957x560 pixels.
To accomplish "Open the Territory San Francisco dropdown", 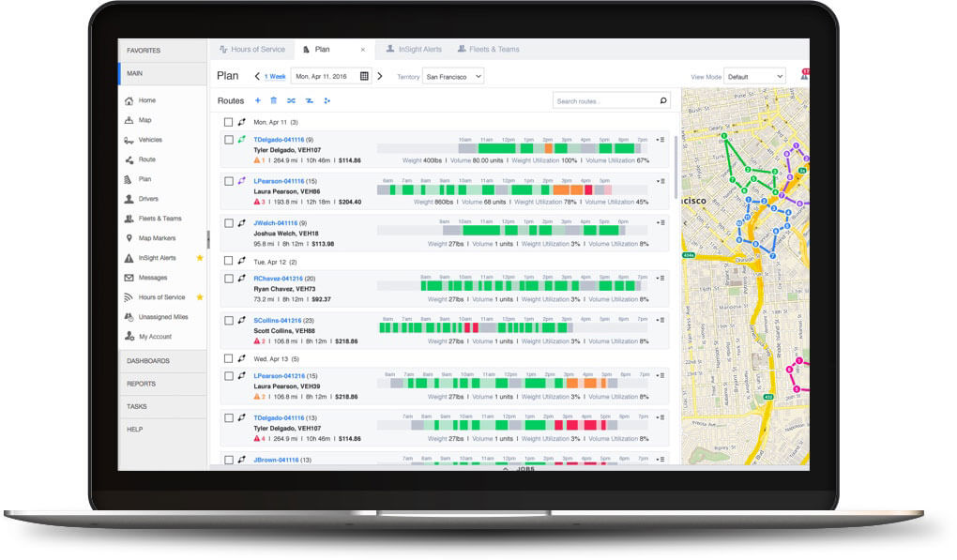I will pos(453,76).
